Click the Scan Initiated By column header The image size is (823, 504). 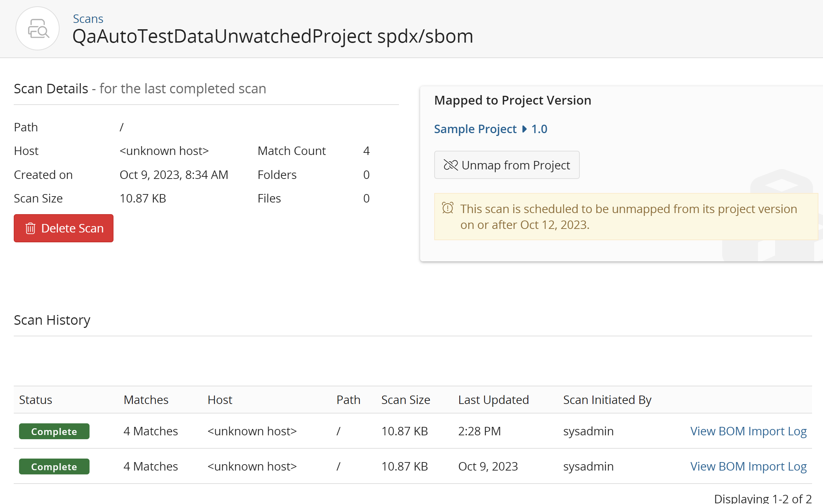pos(607,400)
